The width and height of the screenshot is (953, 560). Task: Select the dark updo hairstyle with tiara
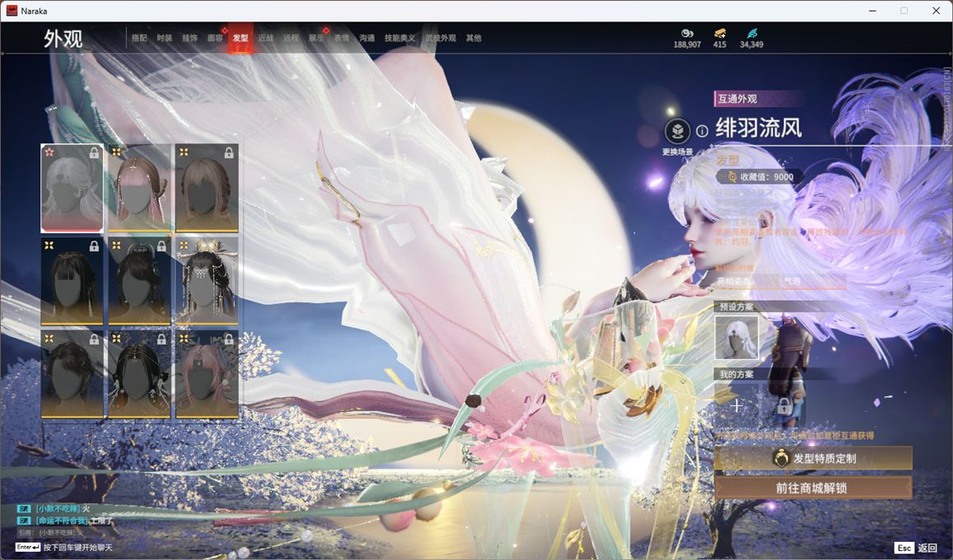tap(139, 281)
